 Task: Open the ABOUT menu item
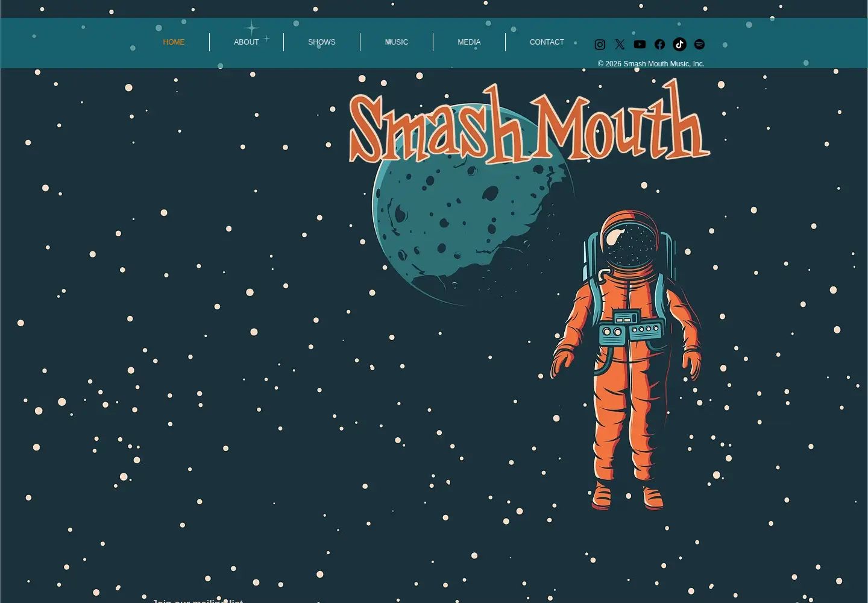point(246,42)
